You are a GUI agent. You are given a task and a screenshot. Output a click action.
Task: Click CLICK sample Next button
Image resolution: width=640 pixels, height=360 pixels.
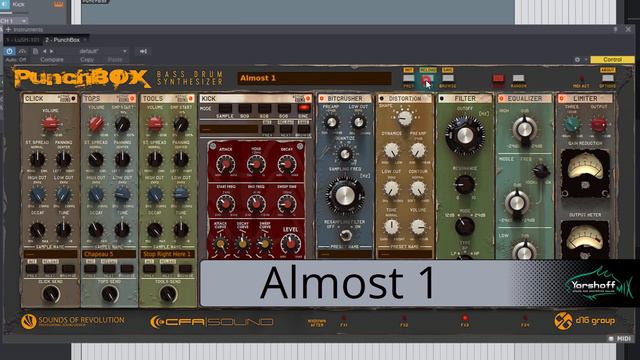50,269
